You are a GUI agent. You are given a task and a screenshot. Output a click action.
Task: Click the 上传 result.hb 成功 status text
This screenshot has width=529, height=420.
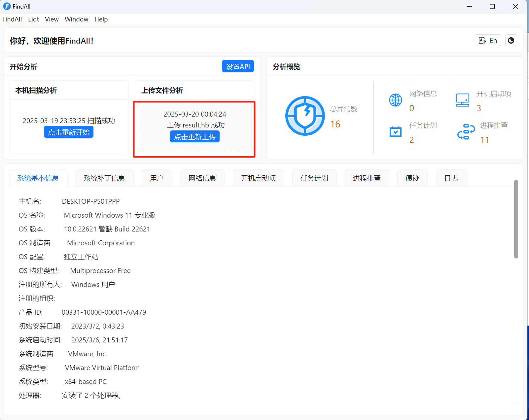pos(196,125)
